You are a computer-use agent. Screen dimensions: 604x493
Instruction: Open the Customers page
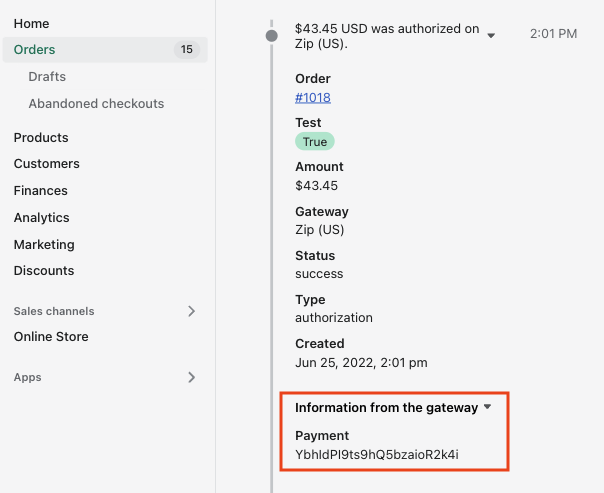[46, 164]
